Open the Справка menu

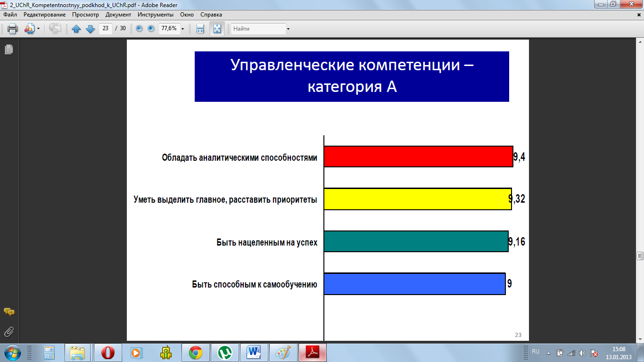point(211,15)
